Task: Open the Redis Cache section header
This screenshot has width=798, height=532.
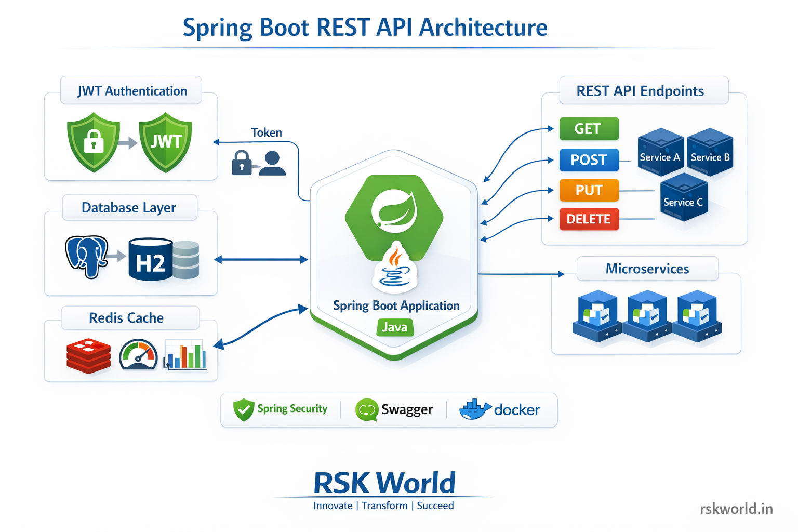Action: [126, 318]
